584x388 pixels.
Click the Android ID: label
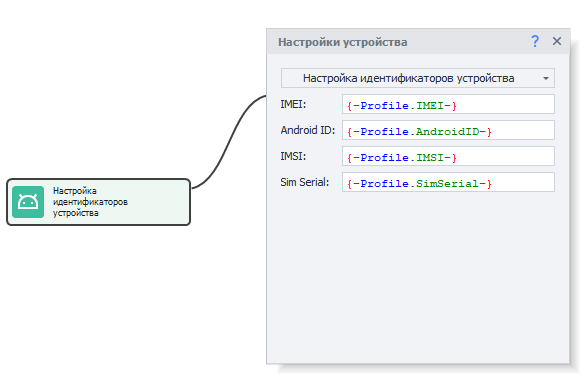point(308,130)
